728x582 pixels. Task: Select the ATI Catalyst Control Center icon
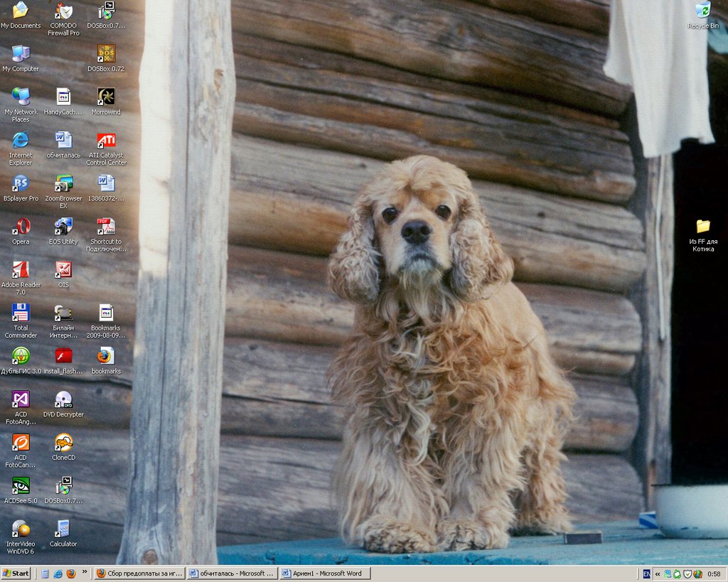coord(106,149)
